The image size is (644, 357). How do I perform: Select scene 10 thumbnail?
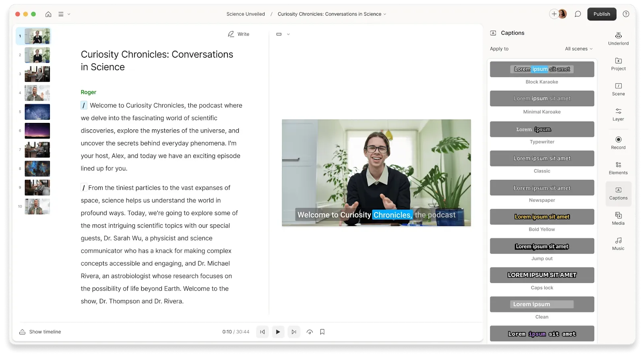coord(37,207)
